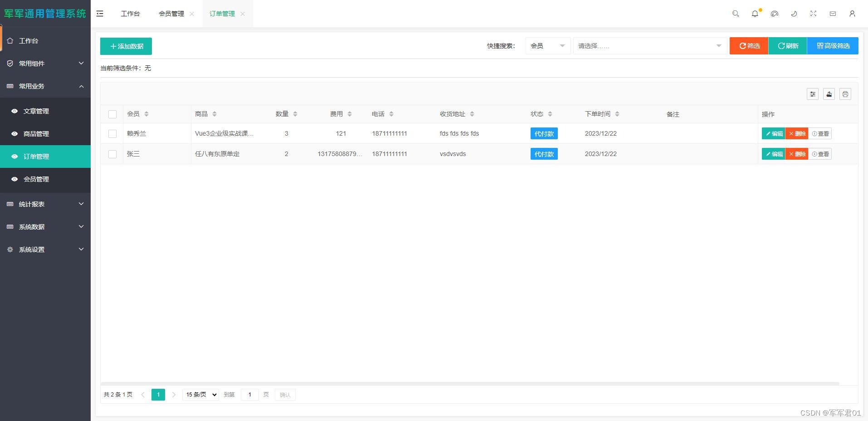This screenshot has height=421, width=868.
Task: Click the 添加数据 button
Action: (126, 46)
